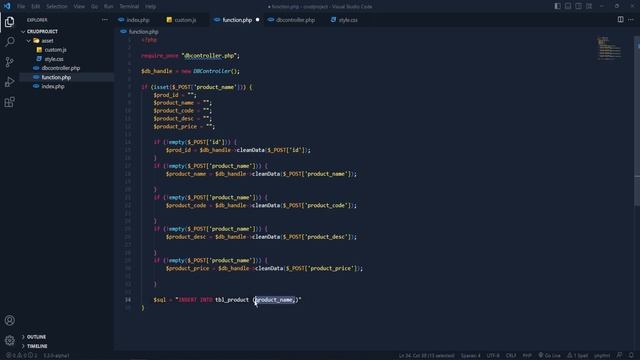Viewport: 640px width, 360px height.
Task: Split the editor right
Action: (x=620, y=20)
